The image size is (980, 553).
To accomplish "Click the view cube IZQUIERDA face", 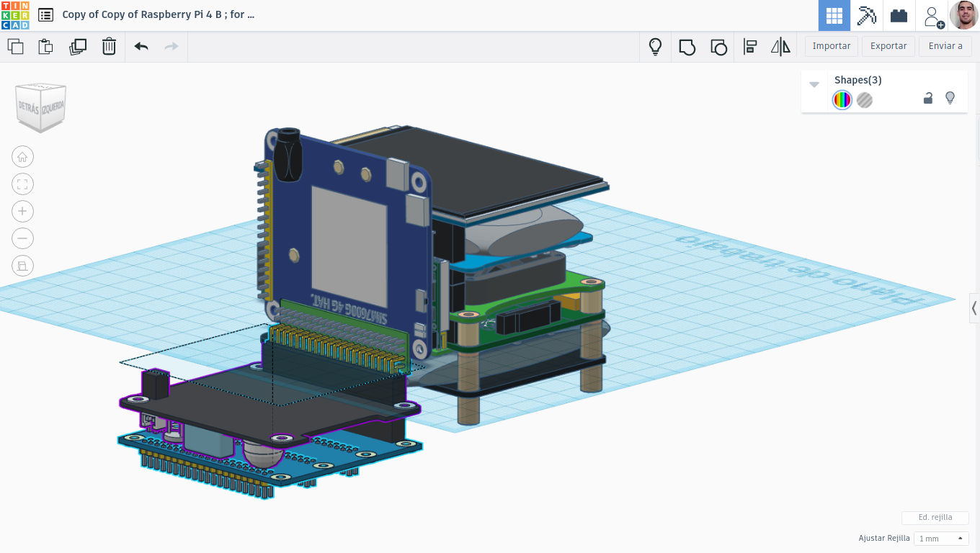I will click(x=55, y=108).
